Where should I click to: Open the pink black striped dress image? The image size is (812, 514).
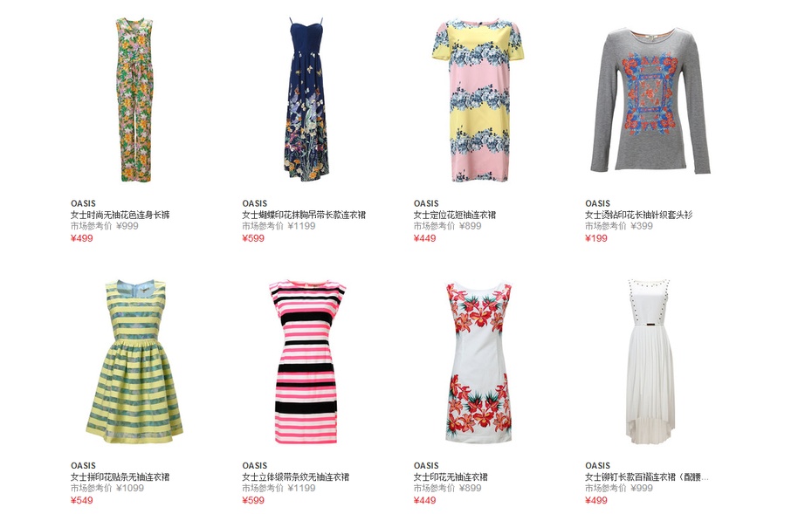coord(306,362)
